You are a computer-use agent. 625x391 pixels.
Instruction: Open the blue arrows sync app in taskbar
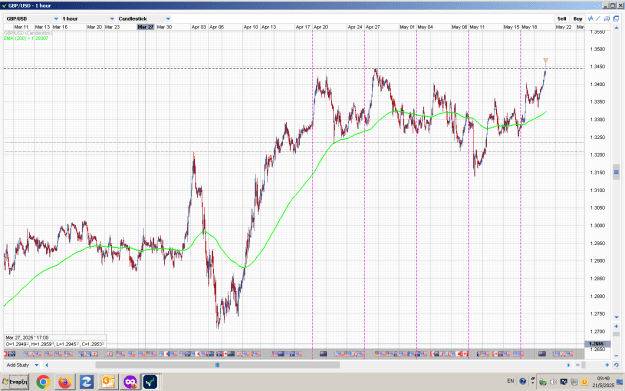(86, 382)
